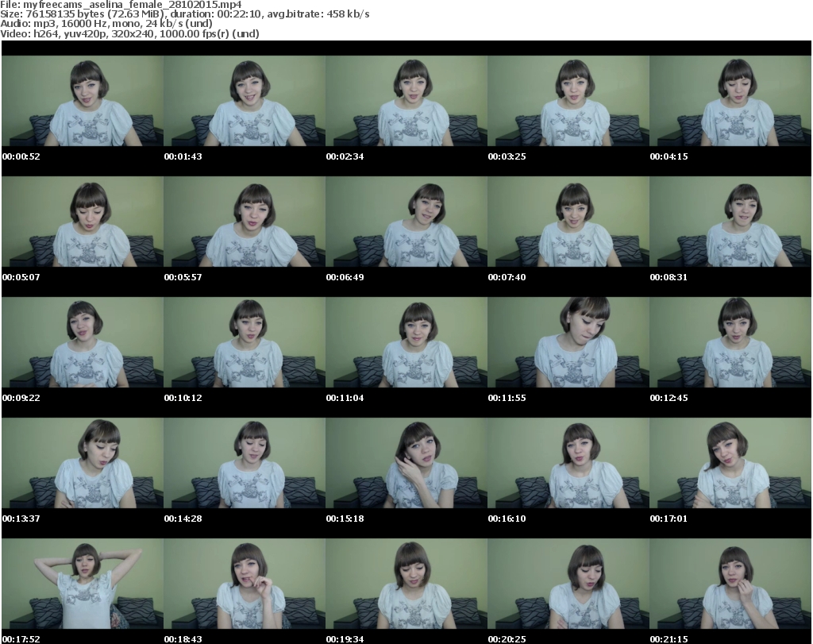
Task: Click the timestamp label 00:08:31
Action: coord(669,277)
